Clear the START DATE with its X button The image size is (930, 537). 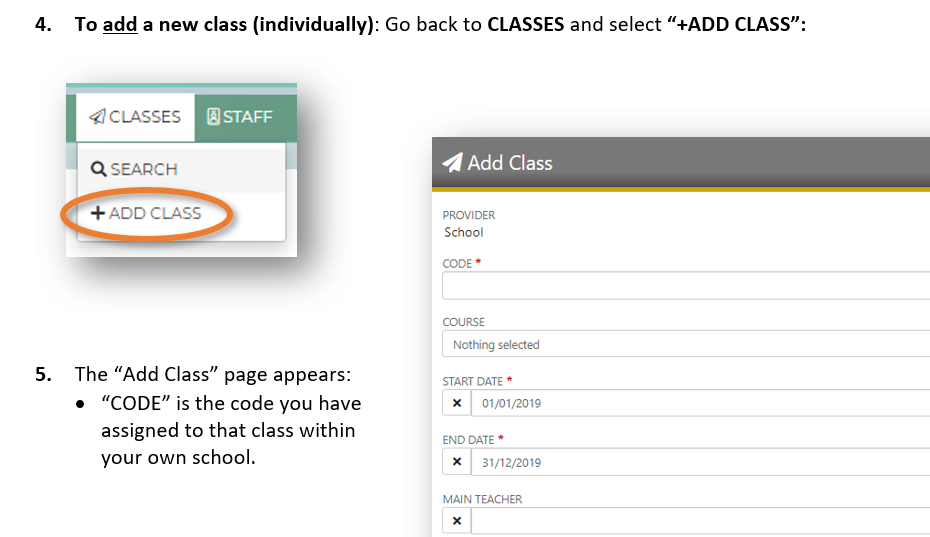pos(457,403)
